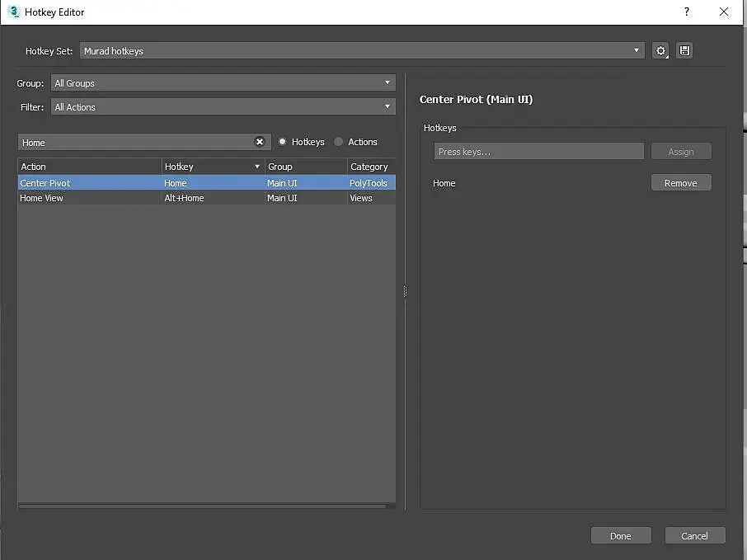The image size is (747, 560).
Task: Click the Category column header
Action: pyautogui.click(x=370, y=167)
